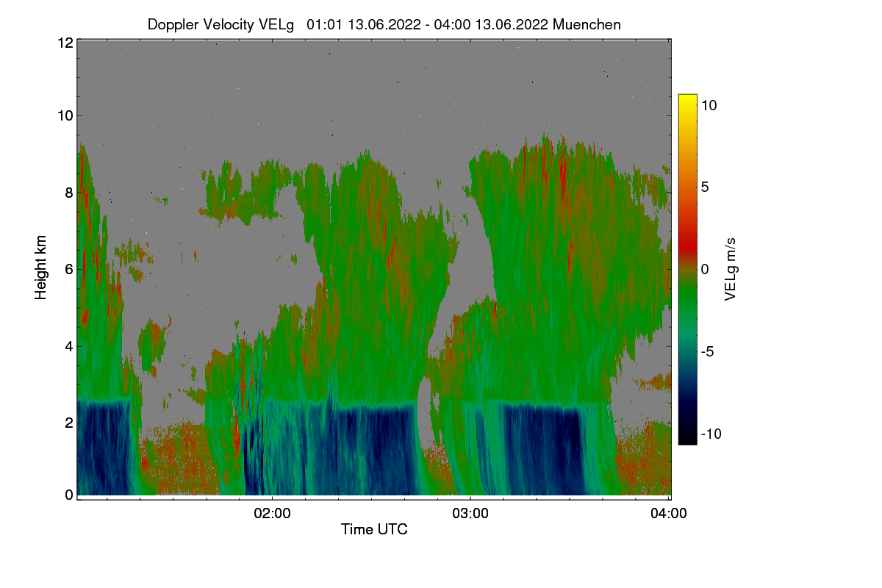This screenshot has height=588, width=882.
Task: Click the height axis '10' tick label
Action: (x=65, y=115)
